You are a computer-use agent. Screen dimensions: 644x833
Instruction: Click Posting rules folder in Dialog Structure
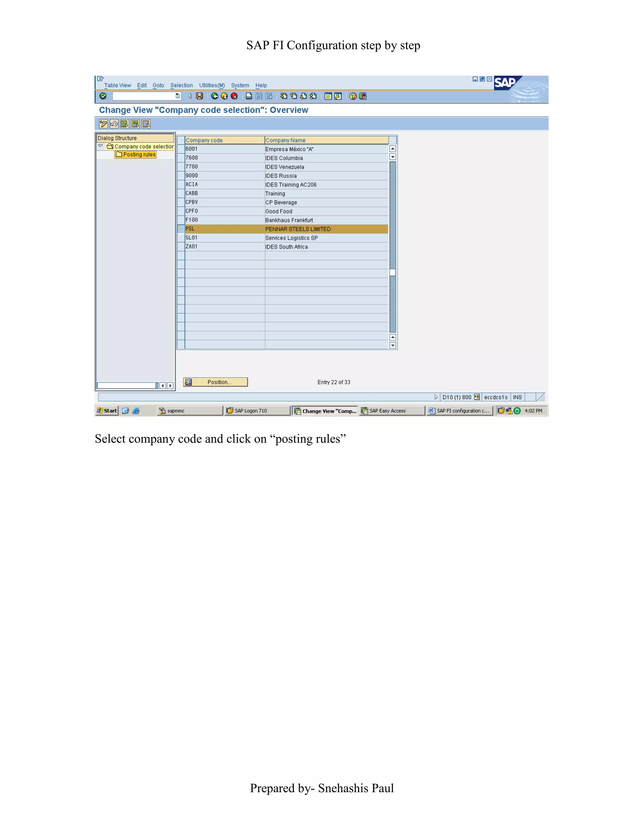[136, 154]
